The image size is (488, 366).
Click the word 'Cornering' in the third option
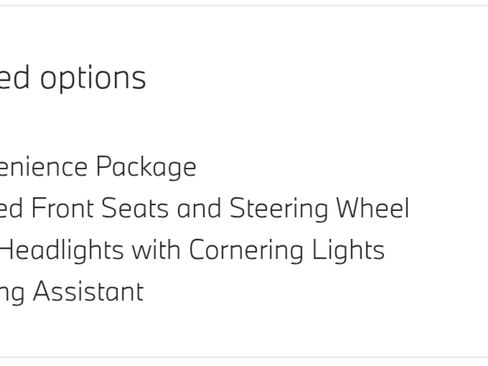(x=246, y=250)
